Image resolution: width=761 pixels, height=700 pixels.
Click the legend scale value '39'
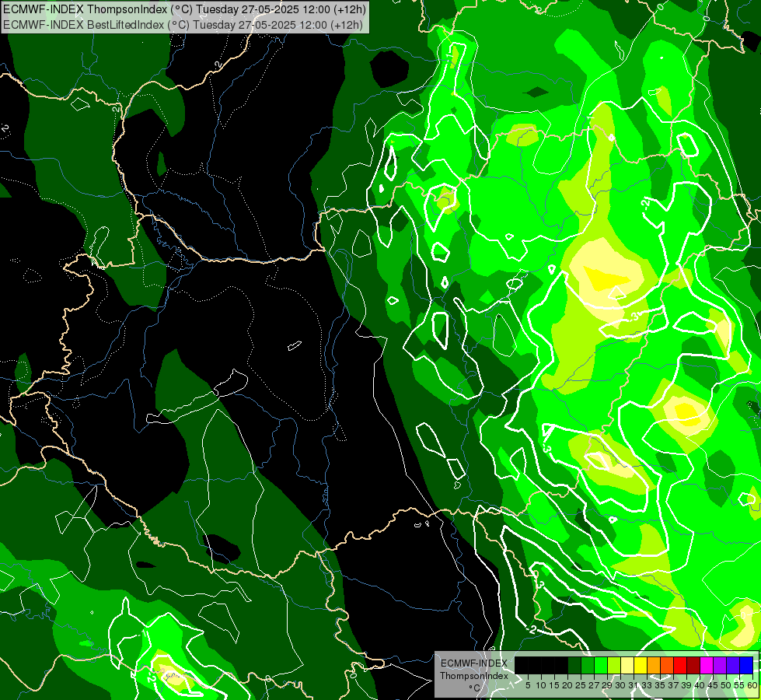(686, 685)
